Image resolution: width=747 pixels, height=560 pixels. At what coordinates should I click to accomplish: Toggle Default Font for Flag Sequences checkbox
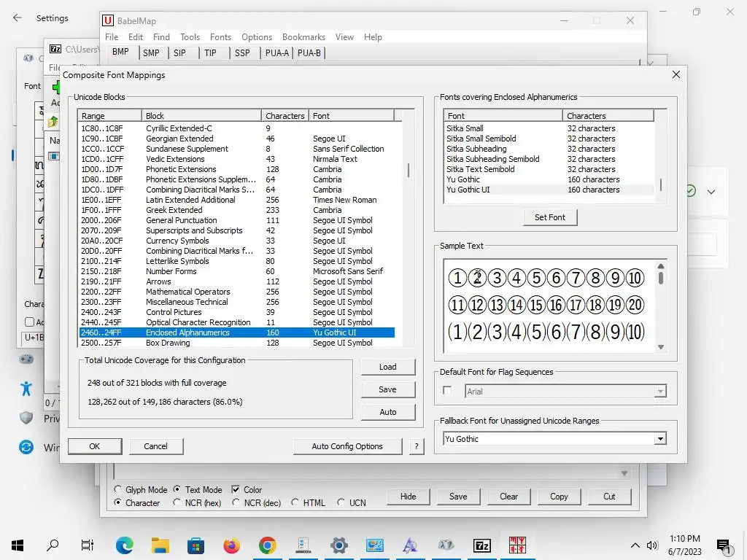click(447, 391)
